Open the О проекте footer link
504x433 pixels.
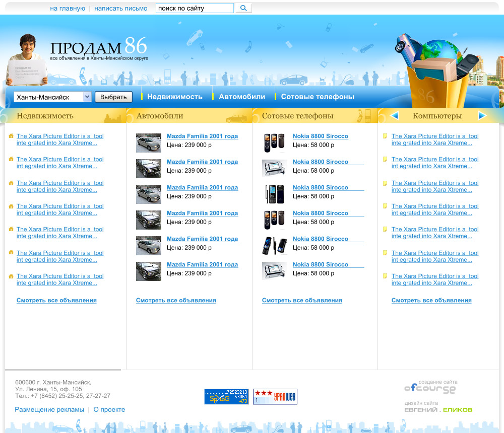coord(109,409)
